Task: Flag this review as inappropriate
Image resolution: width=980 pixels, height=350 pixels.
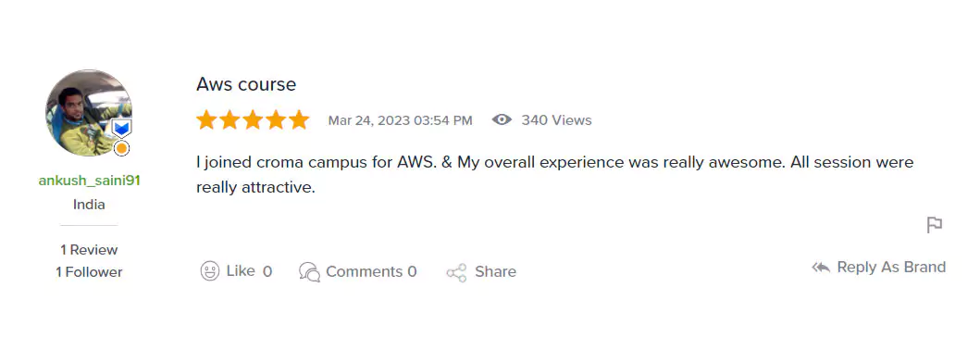Action: pos(934,224)
